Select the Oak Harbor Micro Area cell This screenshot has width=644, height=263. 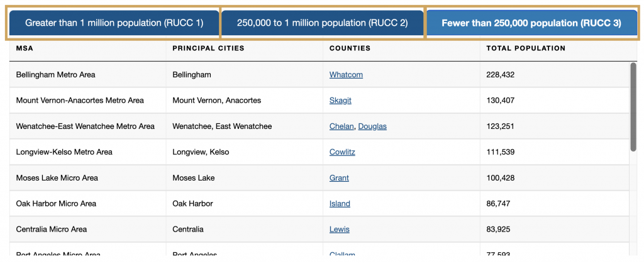(88, 203)
